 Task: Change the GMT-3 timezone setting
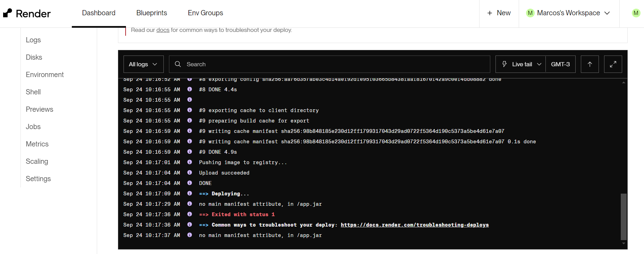coord(560,64)
